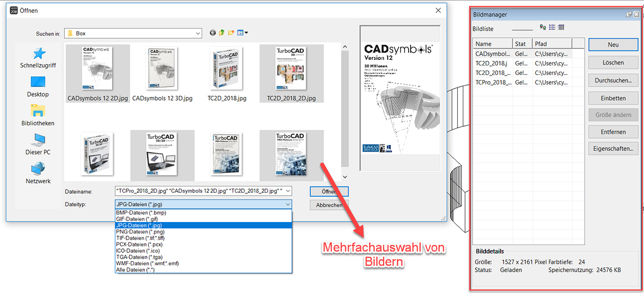Choose JPG-Dateien (*.jpg) in the list

click(x=203, y=226)
